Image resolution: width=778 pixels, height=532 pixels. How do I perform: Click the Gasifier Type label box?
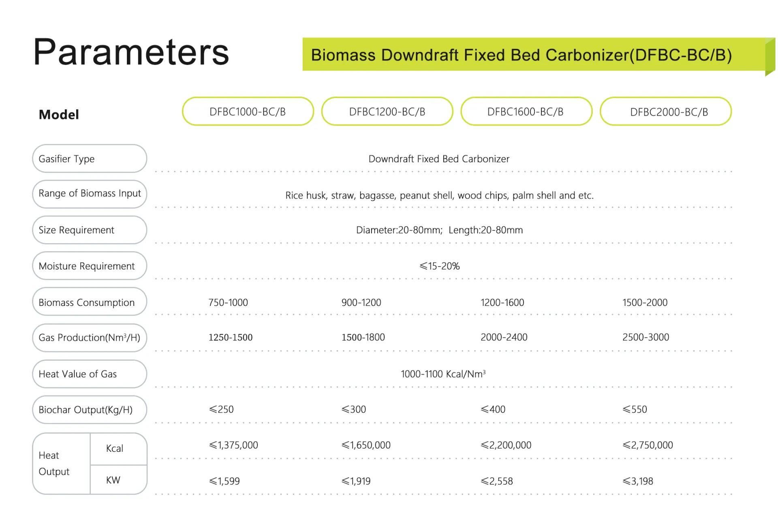[89, 159]
